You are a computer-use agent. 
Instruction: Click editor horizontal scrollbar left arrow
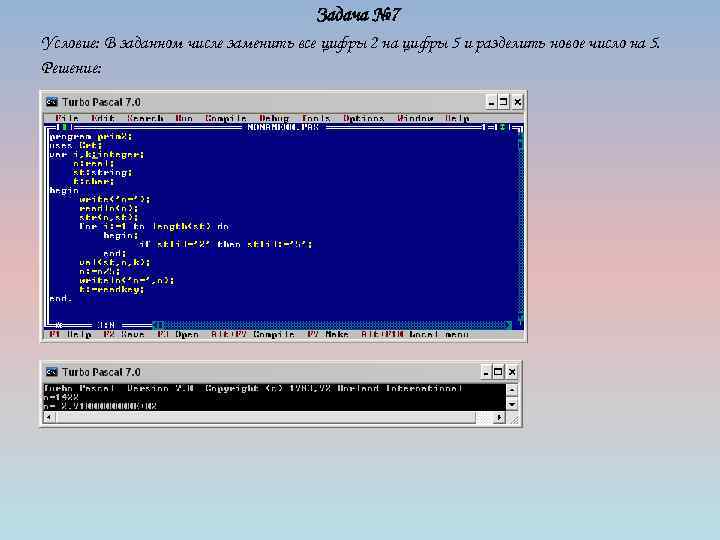pos(156,325)
